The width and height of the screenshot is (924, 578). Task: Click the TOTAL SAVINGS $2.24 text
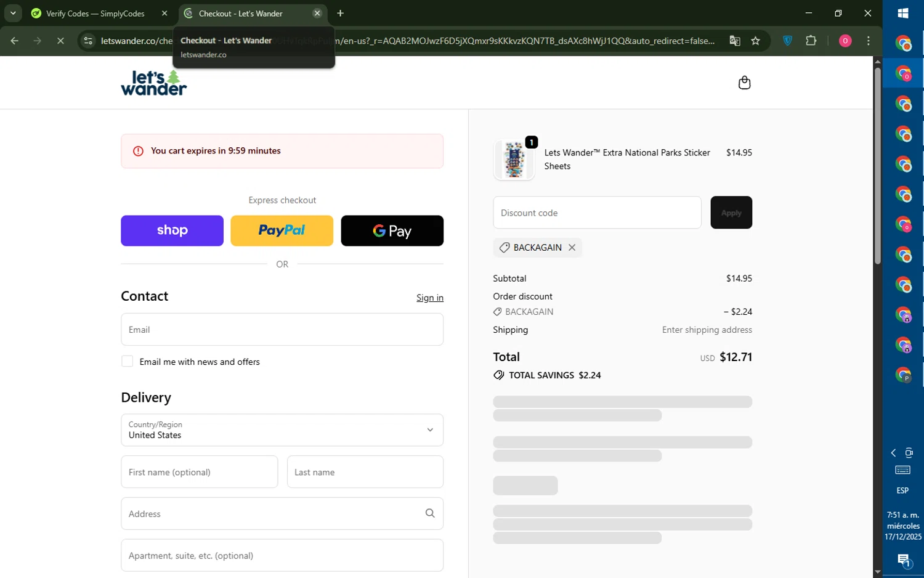(x=554, y=375)
